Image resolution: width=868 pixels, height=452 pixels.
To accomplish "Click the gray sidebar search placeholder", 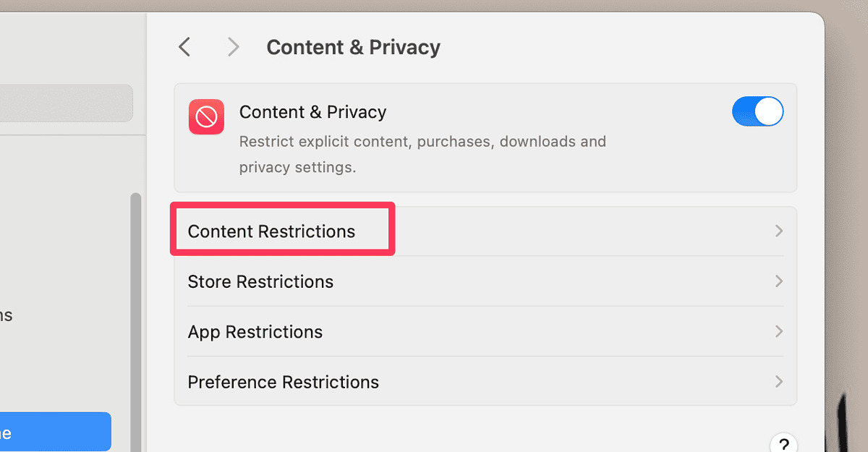I will 67,103.
